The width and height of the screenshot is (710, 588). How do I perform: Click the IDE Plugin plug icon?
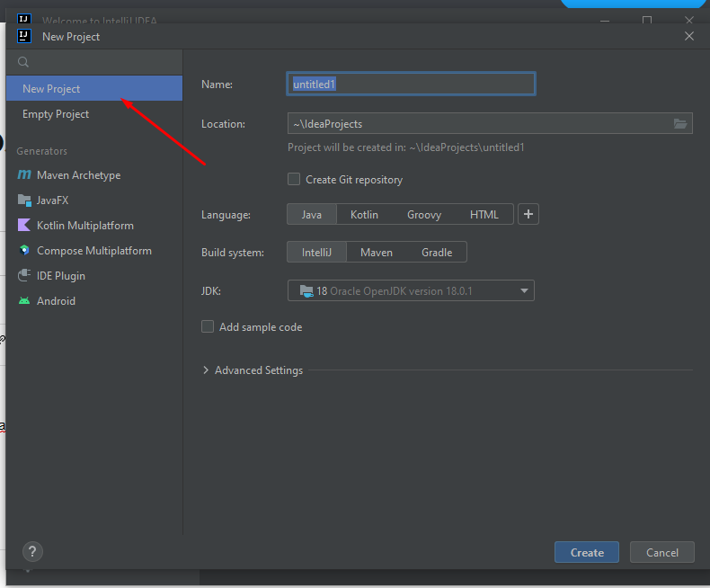point(24,275)
